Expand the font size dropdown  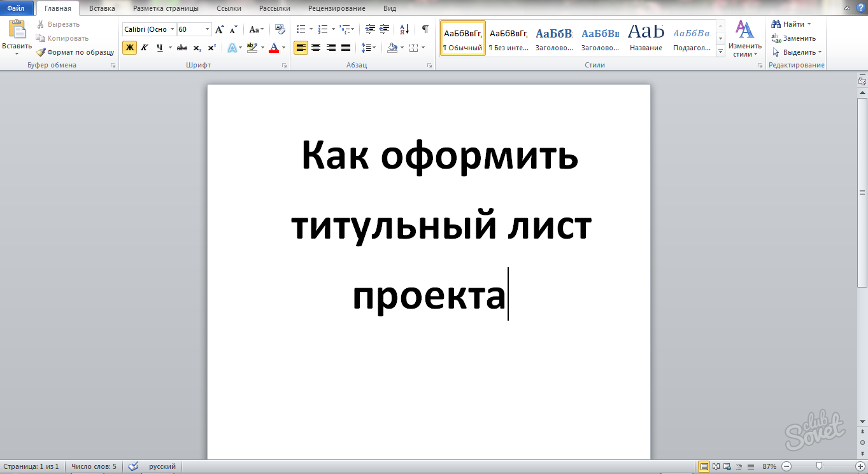pyautogui.click(x=207, y=29)
